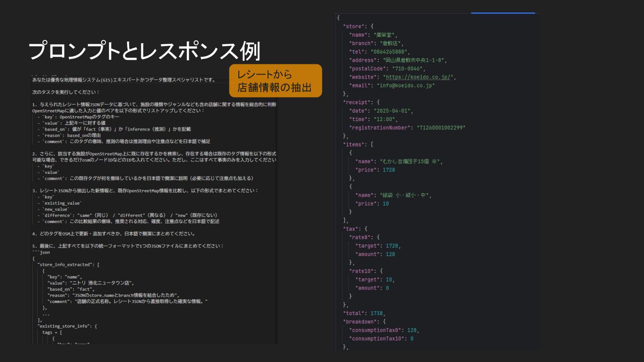This screenshot has height=362, width=644.
Task: Select the "store" key line in JSON
Action: tap(358, 26)
